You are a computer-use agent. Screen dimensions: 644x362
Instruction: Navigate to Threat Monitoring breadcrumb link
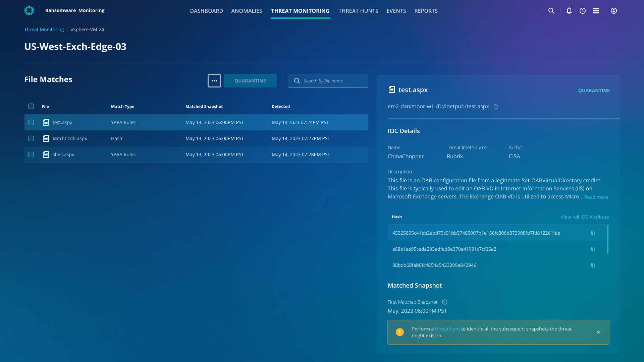coord(44,29)
